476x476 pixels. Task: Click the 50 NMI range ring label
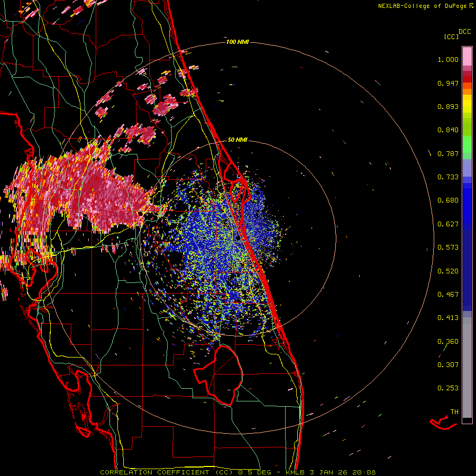(237, 140)
